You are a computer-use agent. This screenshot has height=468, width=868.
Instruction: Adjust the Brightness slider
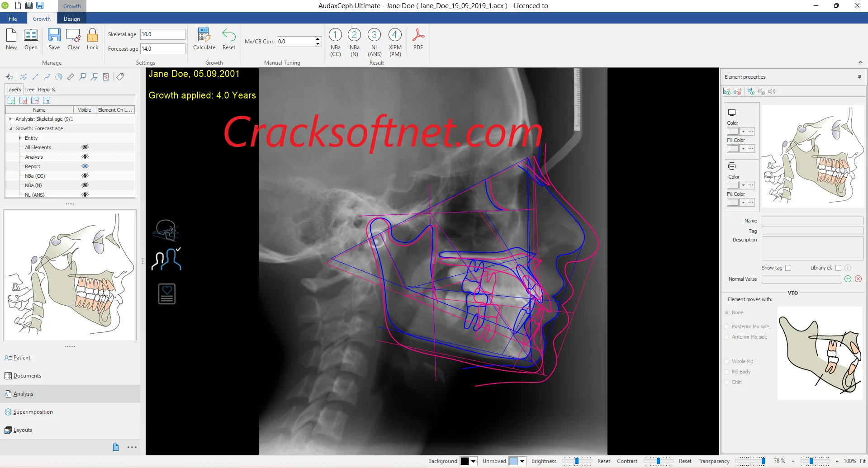pos(577,461)
